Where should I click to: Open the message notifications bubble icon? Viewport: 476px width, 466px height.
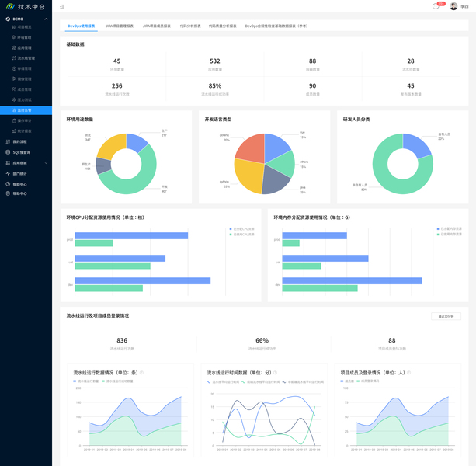tap(436, 6)
